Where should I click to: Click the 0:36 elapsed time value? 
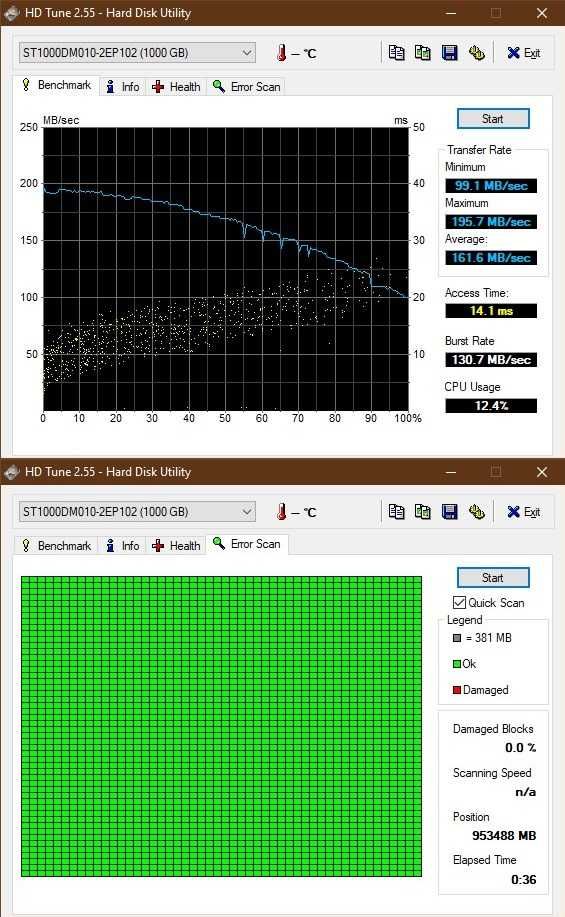click(x=524, y=880)
